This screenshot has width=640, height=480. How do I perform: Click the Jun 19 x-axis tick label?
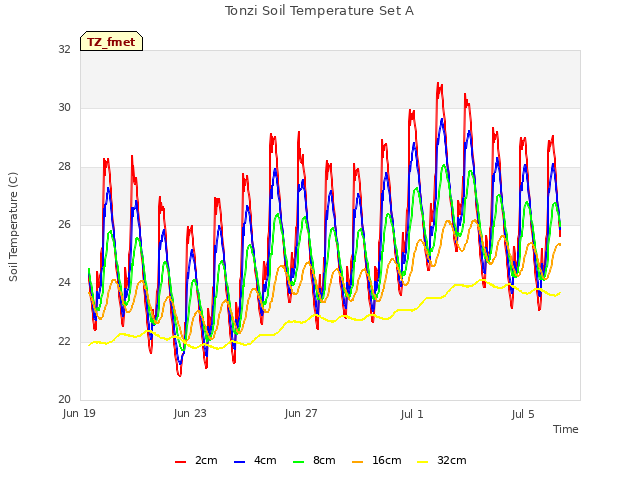(79, 413)
